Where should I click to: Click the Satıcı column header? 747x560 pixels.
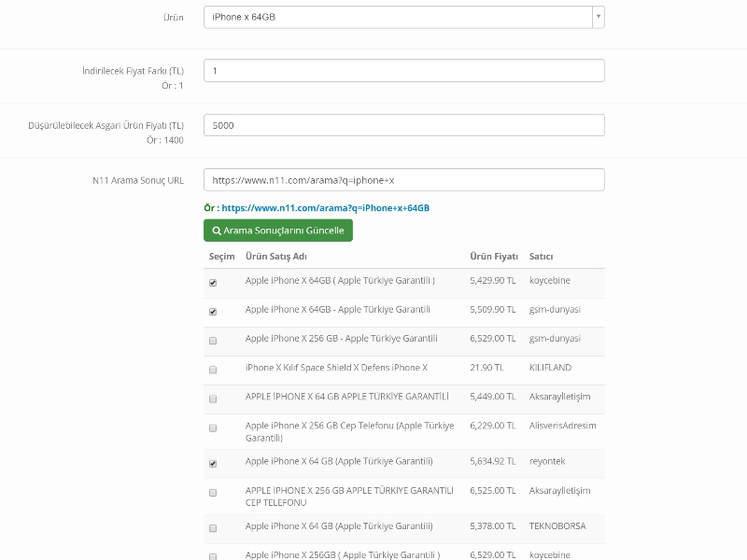pos(541,257)
